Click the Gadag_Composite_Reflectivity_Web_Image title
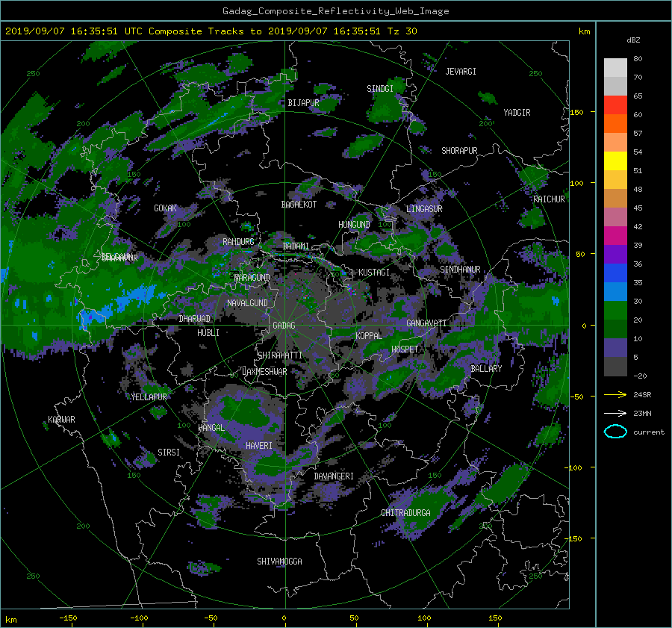Viewport: 672px width, 628px height. point(335,11)
